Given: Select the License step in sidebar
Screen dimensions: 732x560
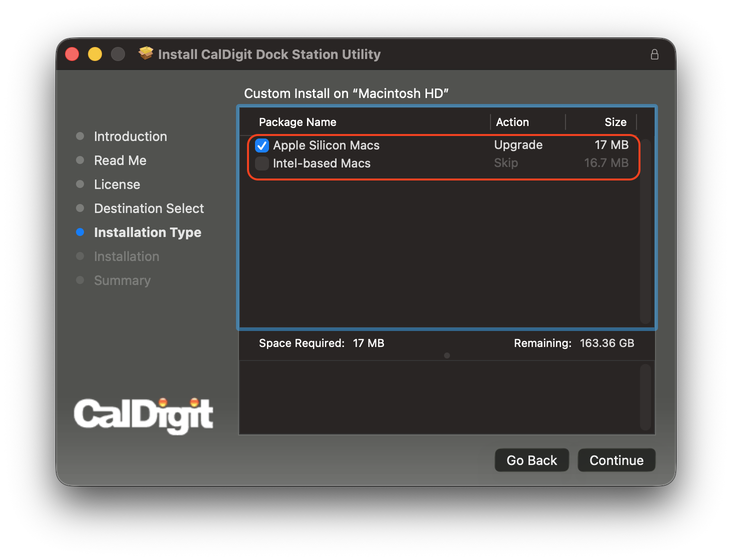Looking at the screenshot, I should coord(117,184).
